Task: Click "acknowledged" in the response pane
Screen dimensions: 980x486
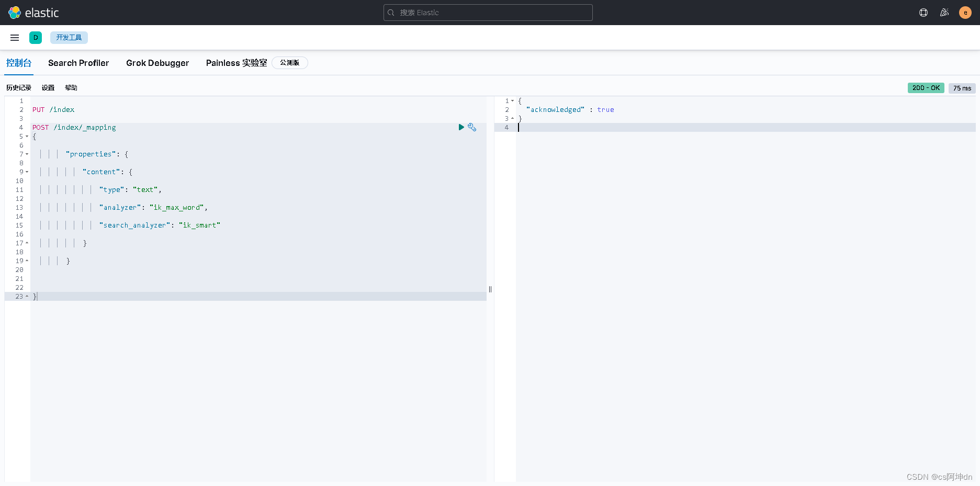Action: click(555, 110)
